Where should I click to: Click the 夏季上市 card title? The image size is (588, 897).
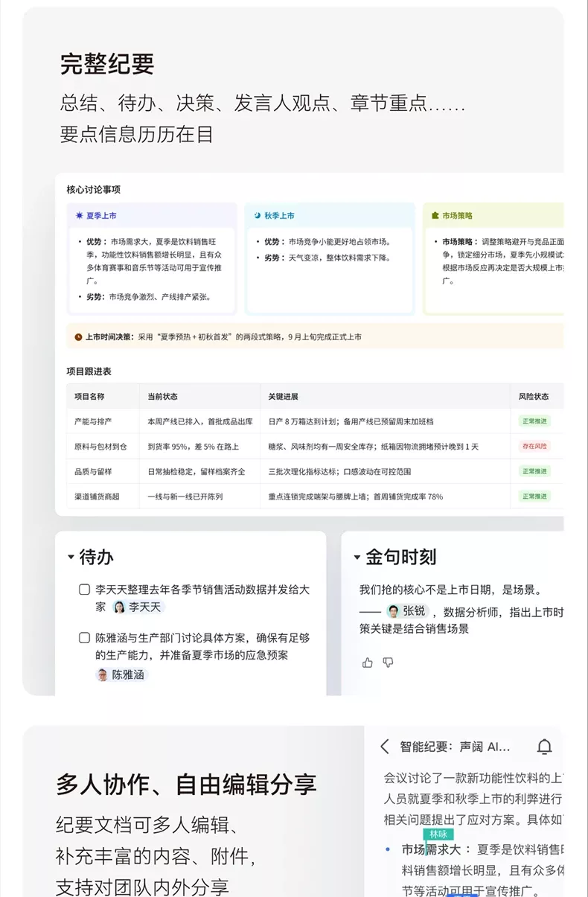101,216
